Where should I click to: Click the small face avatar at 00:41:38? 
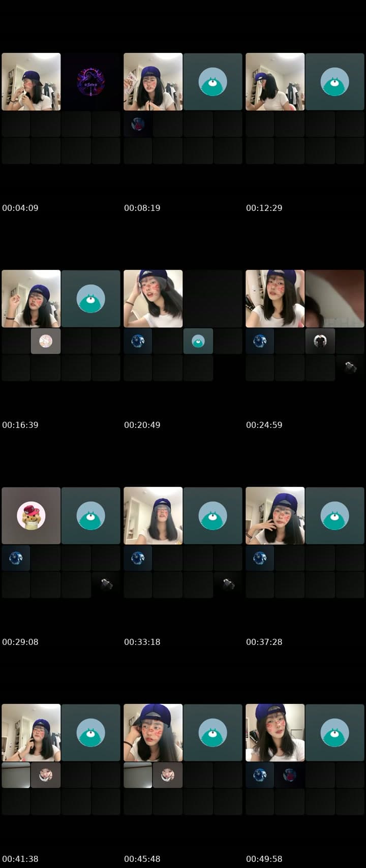pos(46,775)
